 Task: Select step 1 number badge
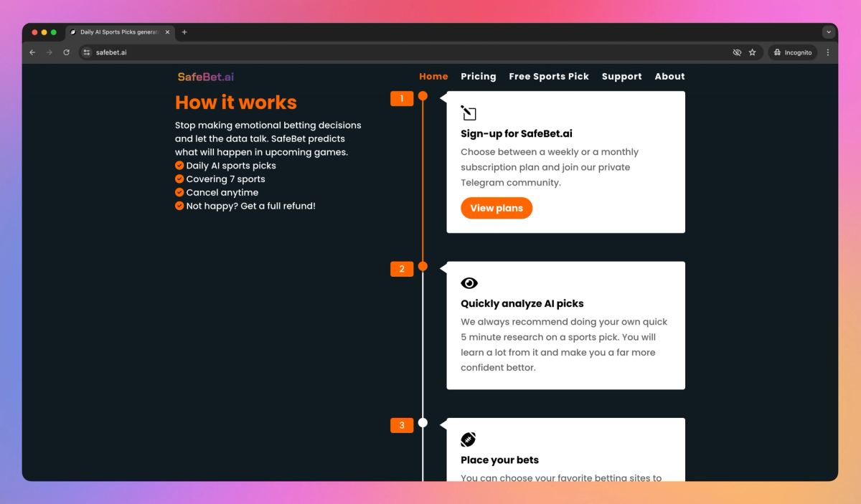click(x=402, y=98)
